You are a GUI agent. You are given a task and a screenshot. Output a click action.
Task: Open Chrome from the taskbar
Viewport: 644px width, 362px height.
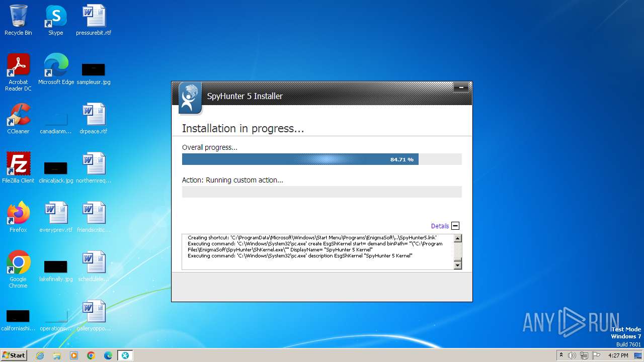point(91,355)
